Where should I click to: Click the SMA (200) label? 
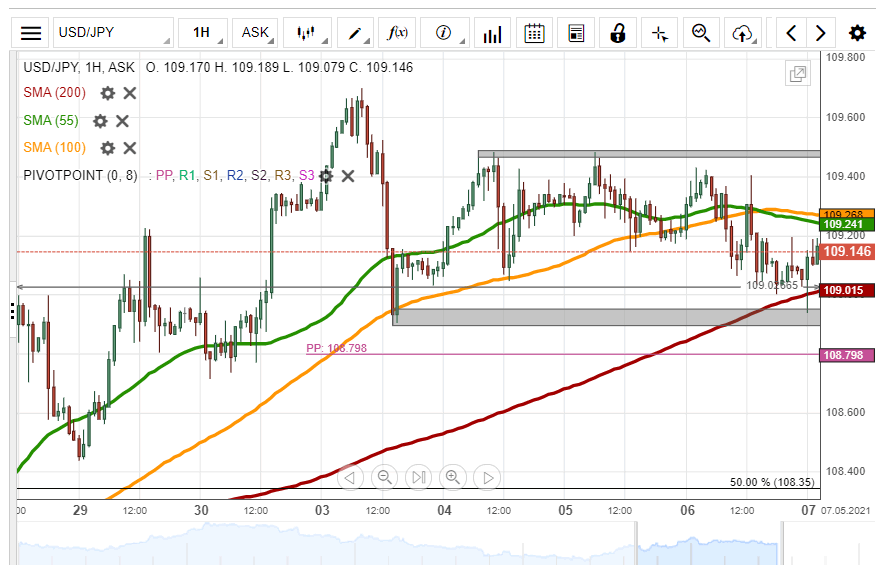[x=55, y=92]
